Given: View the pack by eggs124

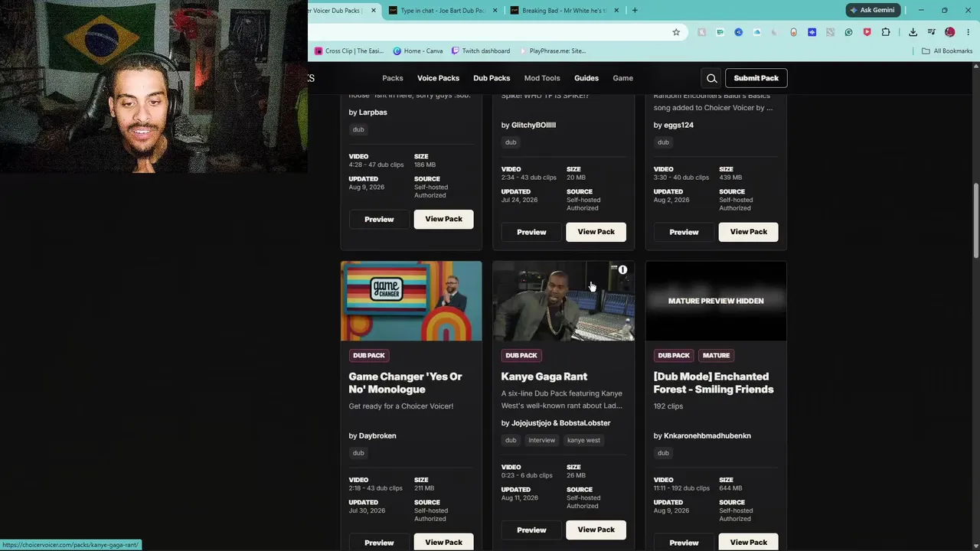Looking at the screenshot, I should pos(749,232).
